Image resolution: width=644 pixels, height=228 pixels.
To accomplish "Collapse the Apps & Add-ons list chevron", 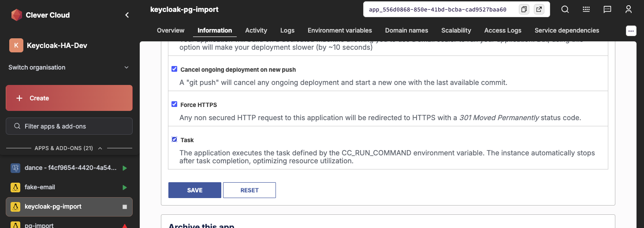I will [x=100, y=148].
